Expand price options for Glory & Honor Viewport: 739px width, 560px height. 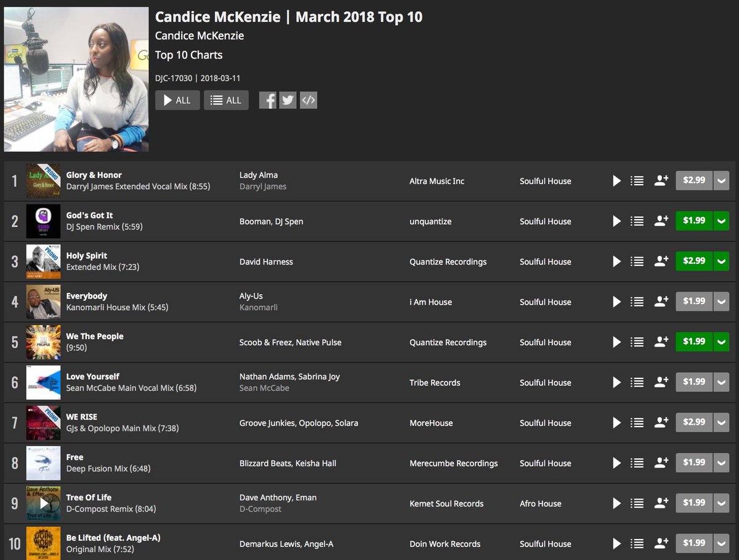tap(721, 181)
